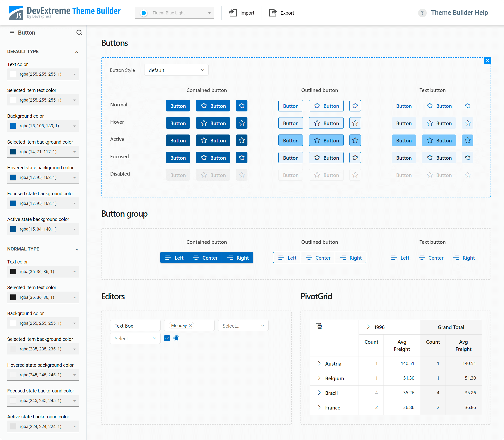Click the Import button in toolbar
Image resolution: width=504 pixels, height=440 pixels.
(x=241, y=13)
